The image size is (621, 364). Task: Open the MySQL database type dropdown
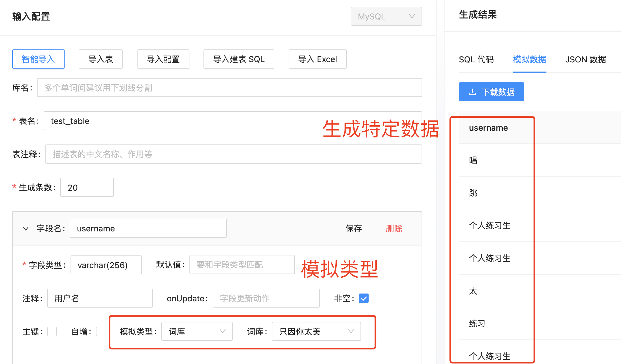386,16
